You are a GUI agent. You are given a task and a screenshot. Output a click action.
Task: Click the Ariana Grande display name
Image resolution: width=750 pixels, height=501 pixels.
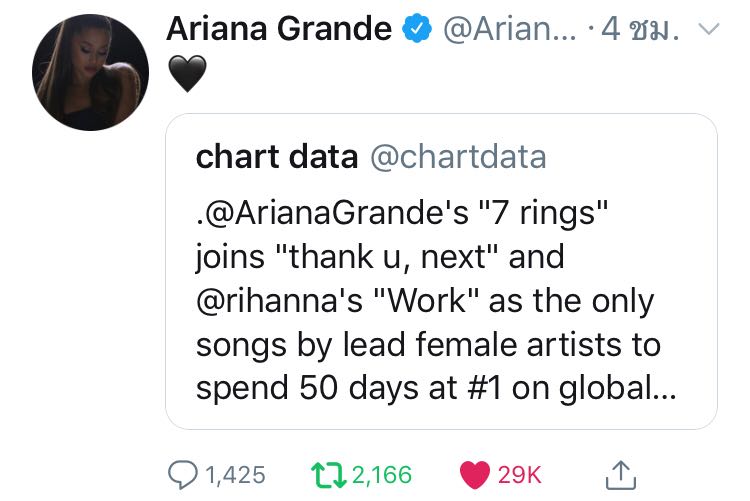279,29
